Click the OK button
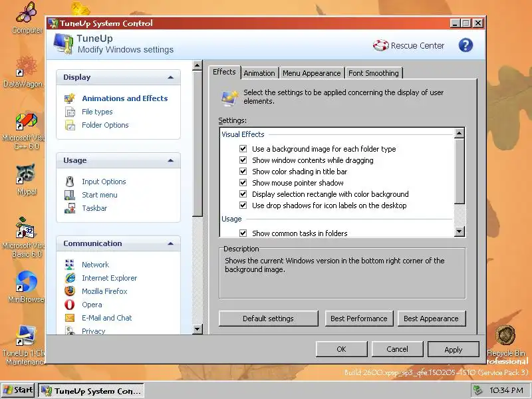The height and width of the screenshot is (399, 532). [x=341, y=349]
